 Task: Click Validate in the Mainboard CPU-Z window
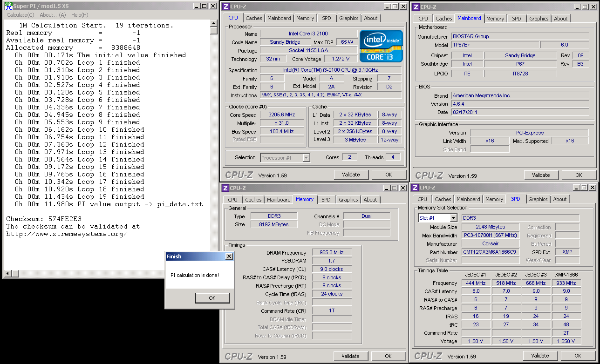(541, 175)
